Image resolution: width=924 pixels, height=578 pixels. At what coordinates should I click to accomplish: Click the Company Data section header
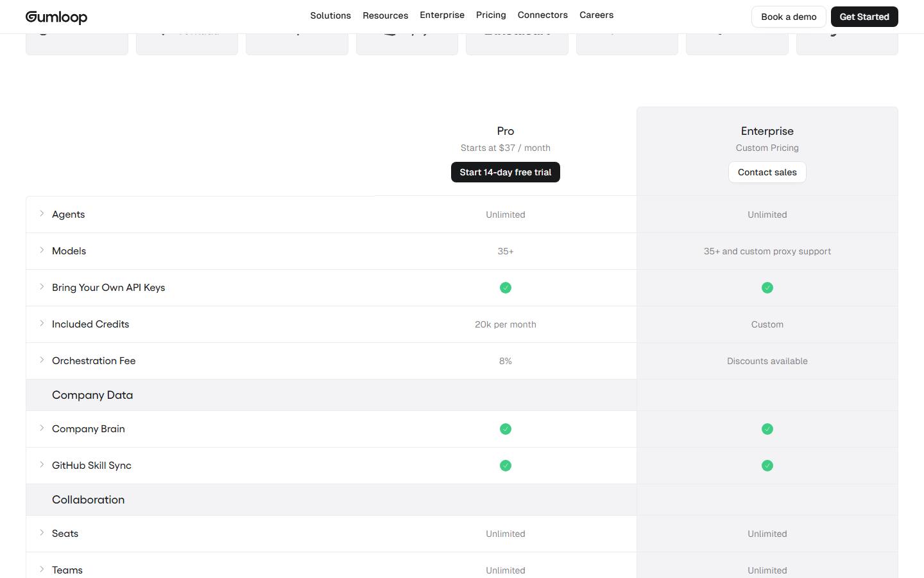click(92, 395)
